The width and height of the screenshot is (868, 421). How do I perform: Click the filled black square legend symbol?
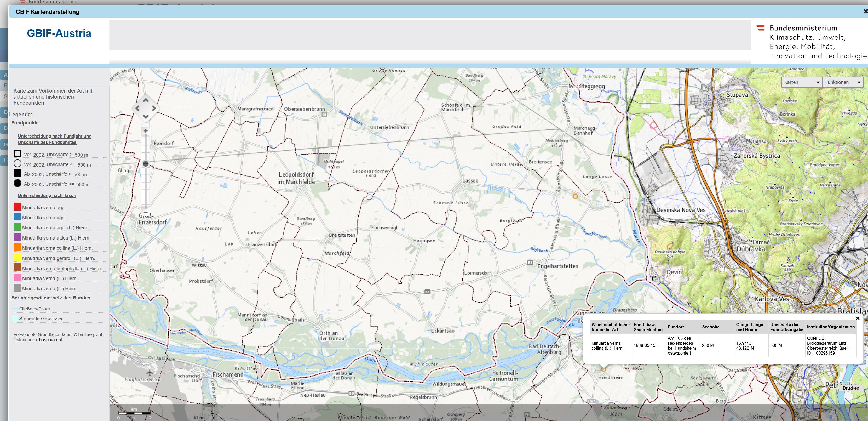(x=18, y=173)
